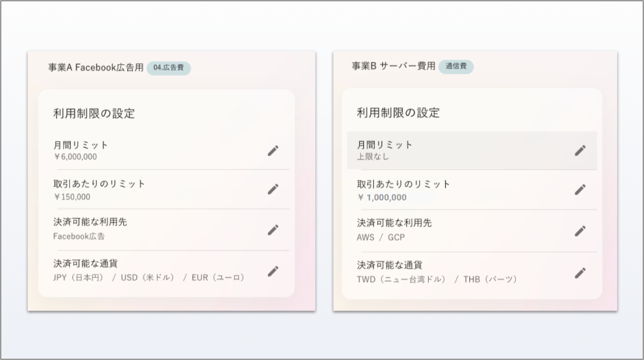Click the ￥6,000,000 monthly limit value
Image resolution: width=644 pixels, height=360 pixels.
[x=75, y=157]
